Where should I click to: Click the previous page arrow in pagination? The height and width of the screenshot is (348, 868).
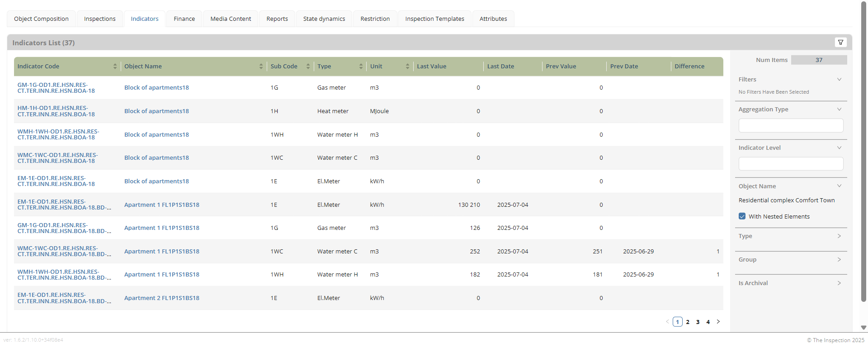pos(667,322)
